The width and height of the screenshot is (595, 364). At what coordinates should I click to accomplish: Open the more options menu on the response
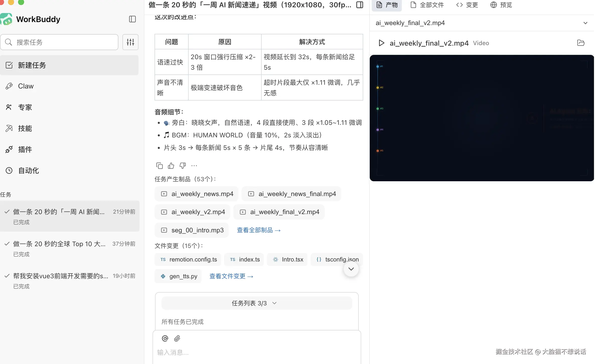click(194, 165)
